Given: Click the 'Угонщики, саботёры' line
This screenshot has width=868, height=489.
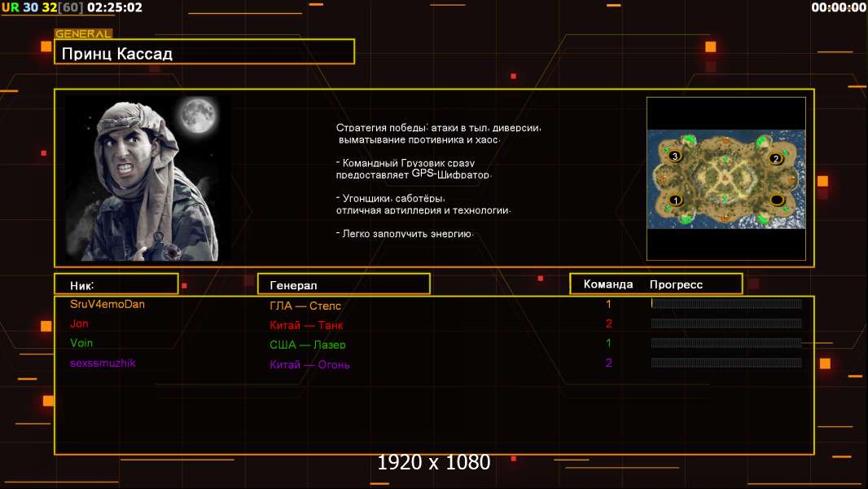Looking at the screenshot, I should [390, 198].
